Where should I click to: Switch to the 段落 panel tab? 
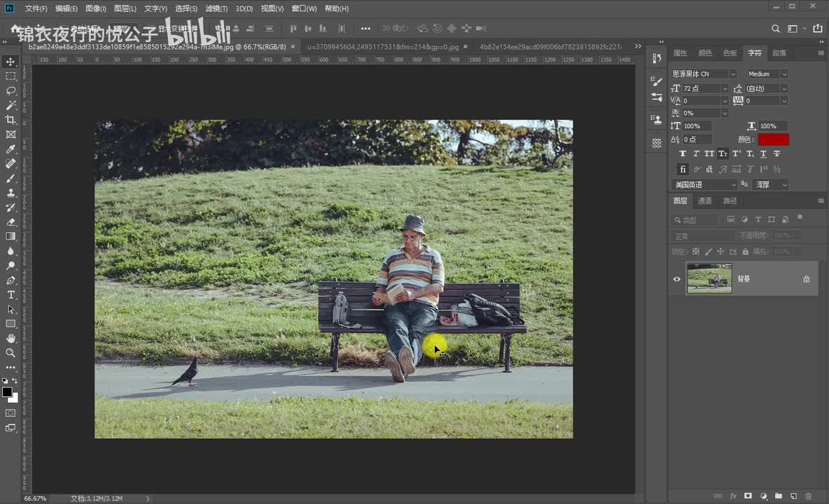click(779, 53)
